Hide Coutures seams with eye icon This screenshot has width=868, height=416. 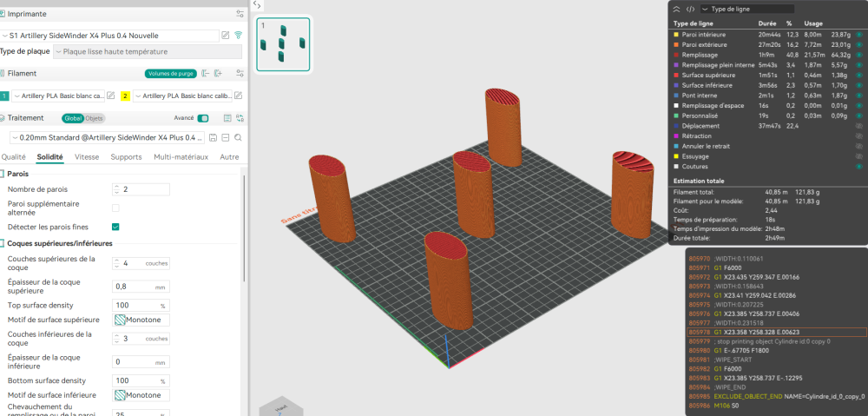pos(859,166)
